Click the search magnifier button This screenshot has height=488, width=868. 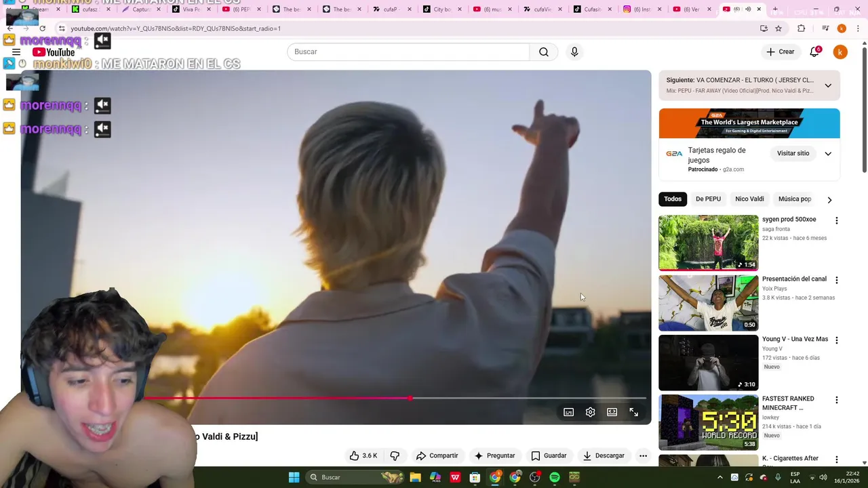click(x=544, y=52)
